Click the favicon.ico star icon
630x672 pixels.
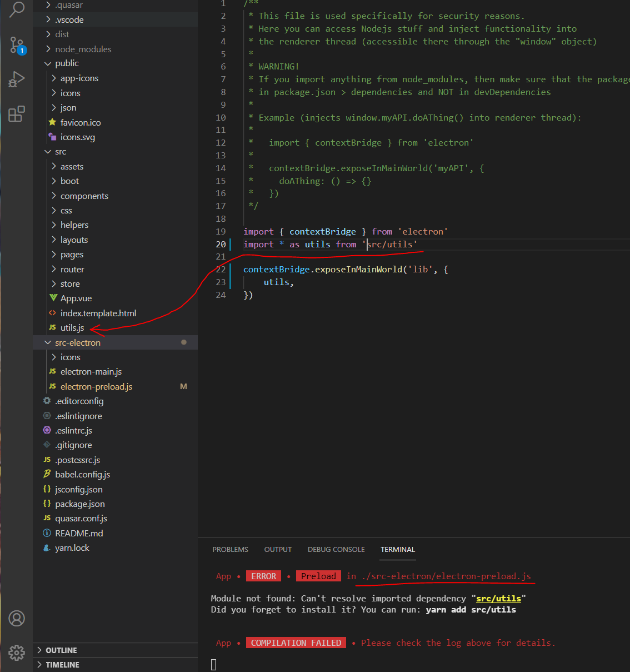[x=53, y=122]
